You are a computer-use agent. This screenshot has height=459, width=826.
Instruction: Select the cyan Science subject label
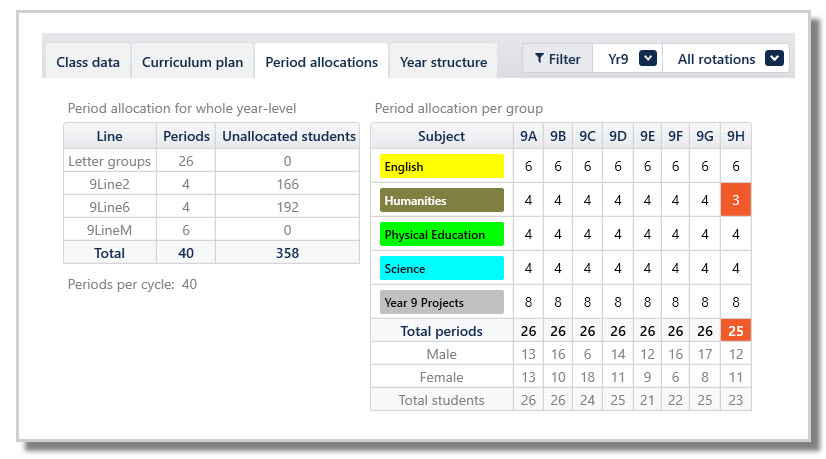coord(441,269)
